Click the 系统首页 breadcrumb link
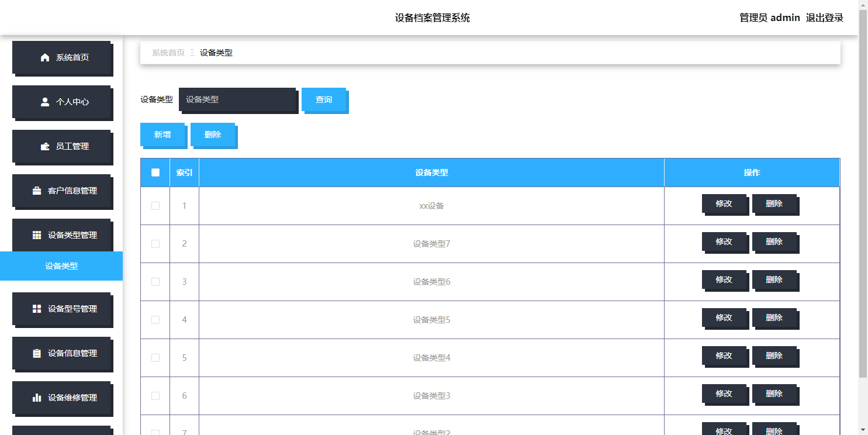The height and width of the screenshot is (435, 868). (x=168, y=53)
